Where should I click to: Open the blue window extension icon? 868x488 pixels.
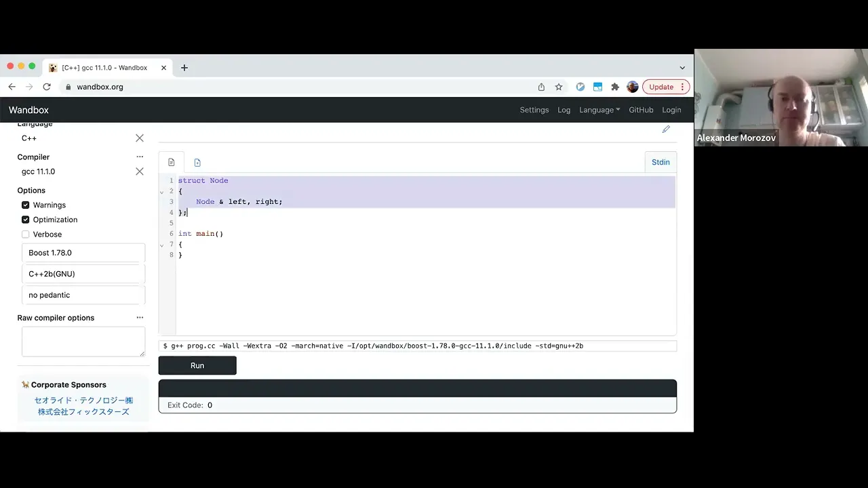(597, 87)
